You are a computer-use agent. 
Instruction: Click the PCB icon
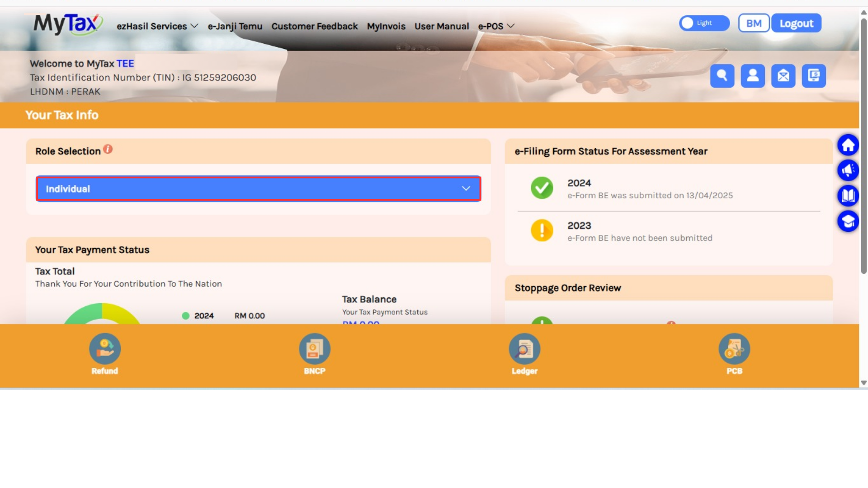coord(734,349)
